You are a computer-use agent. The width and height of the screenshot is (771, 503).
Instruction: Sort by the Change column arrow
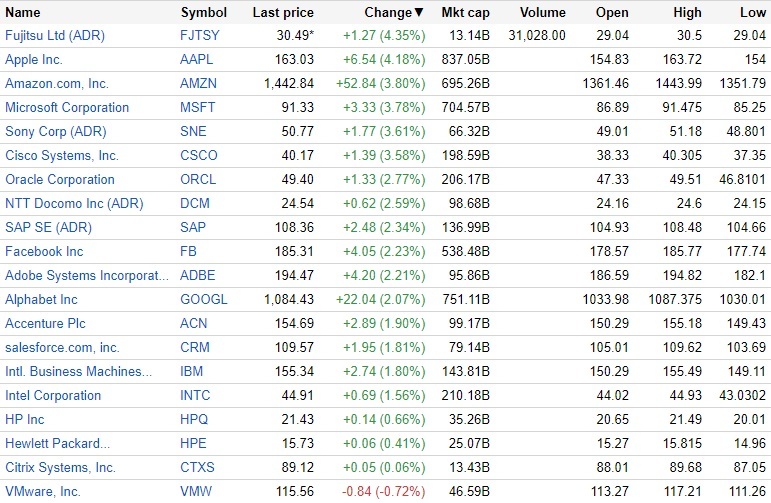point(419,13)
